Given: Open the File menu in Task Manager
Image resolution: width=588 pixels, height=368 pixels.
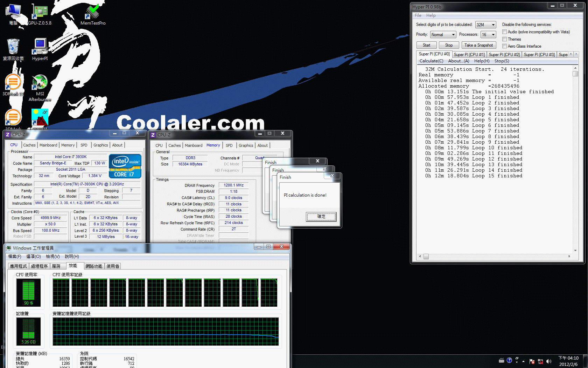Looking at the screenshot, I should click(15, 257).
